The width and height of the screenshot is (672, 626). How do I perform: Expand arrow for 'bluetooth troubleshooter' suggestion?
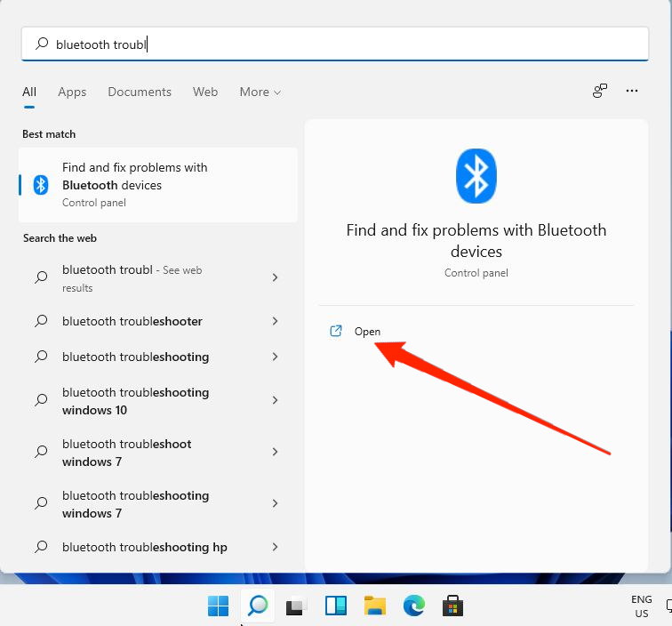275,321
